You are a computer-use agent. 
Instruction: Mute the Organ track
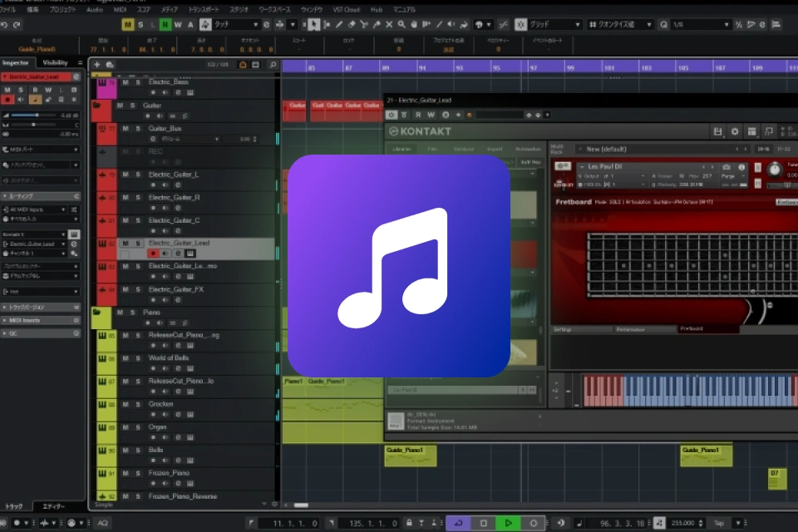[126, 427]
